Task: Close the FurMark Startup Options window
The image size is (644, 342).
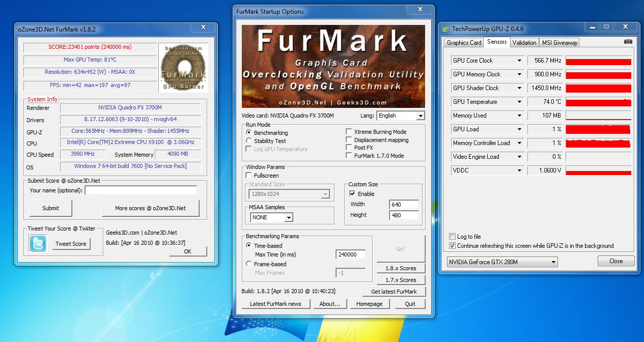Action: pyautogui.click(x=420, y=10)
